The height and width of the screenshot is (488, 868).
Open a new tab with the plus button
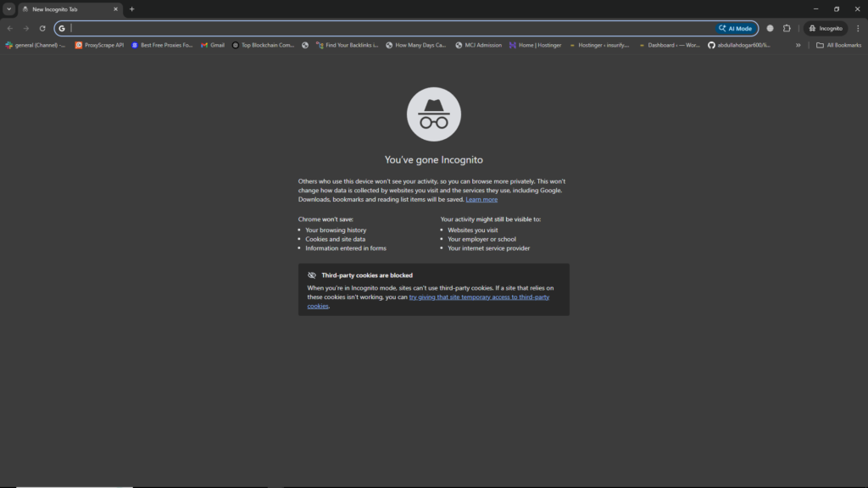(x=131, y=9)
